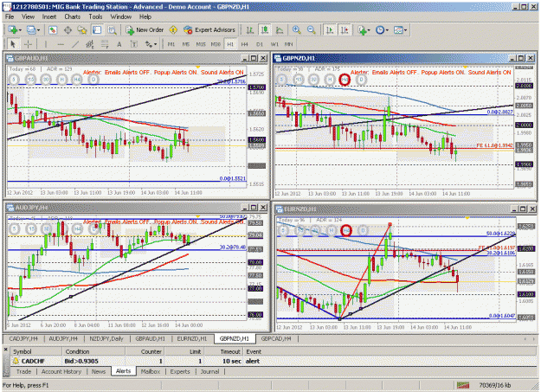Open the Account History terminal tab
Screen dimensions: 541x392
click(x=61, y=371)
